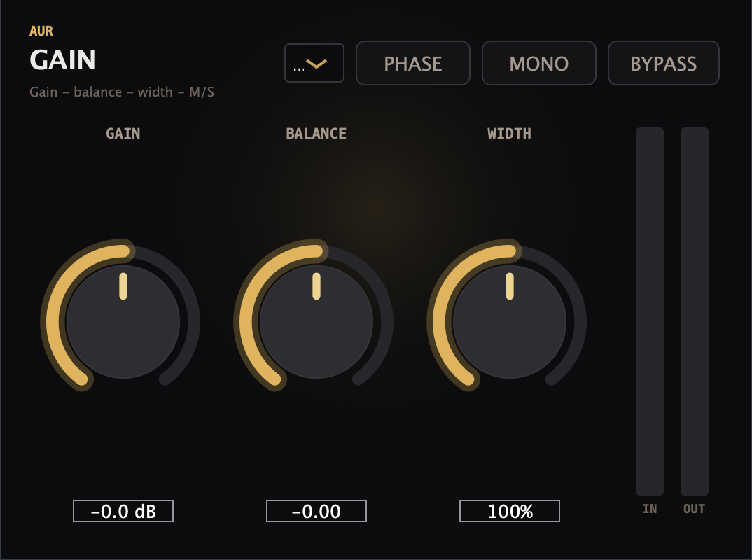Image resolution: width=752 pixels, height=560 pixels.
Task: Click the IN label below the meter
Action: (650, 509)
